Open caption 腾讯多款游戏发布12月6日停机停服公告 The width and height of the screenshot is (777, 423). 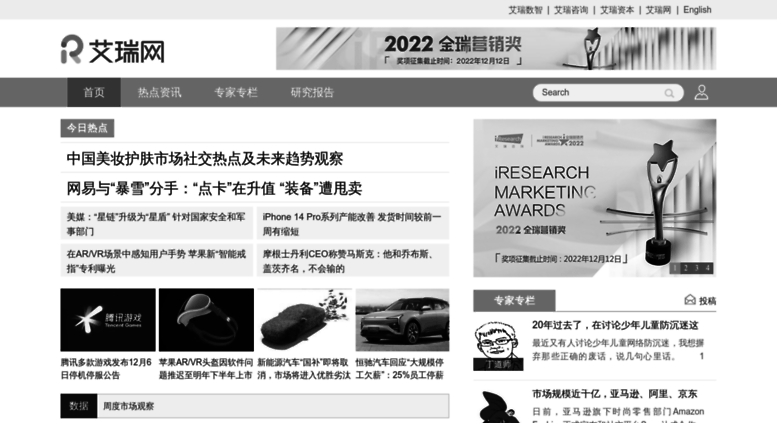[x=106, y=369]
